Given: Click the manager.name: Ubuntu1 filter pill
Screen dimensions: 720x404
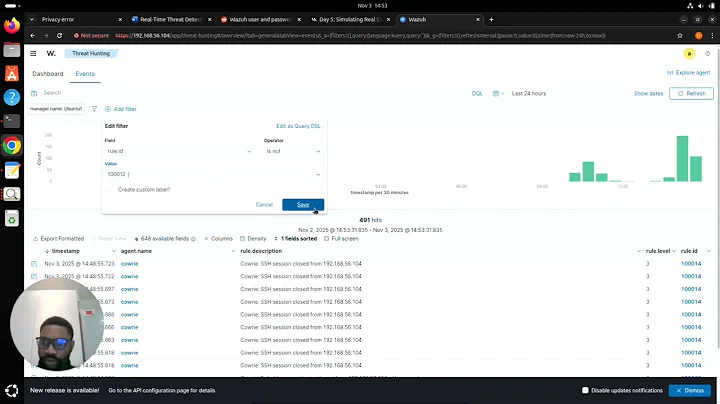Looking at the screenshot, I should click(x=56, y=109).
